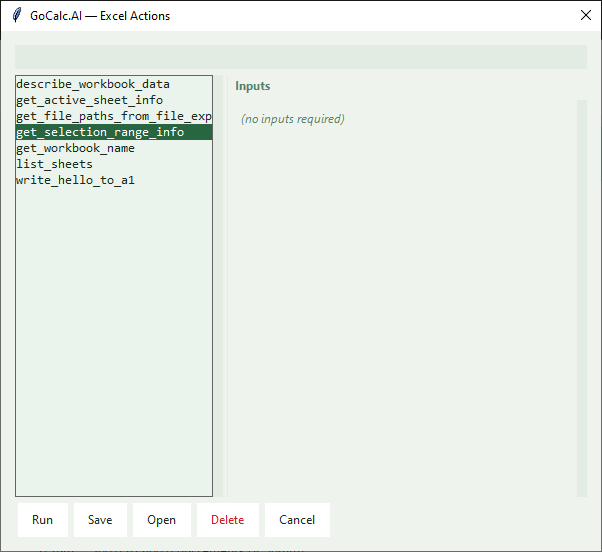Click the Inputs panel vertical scrollbar
The image size is (602, 552).
[x=582, y=298]
